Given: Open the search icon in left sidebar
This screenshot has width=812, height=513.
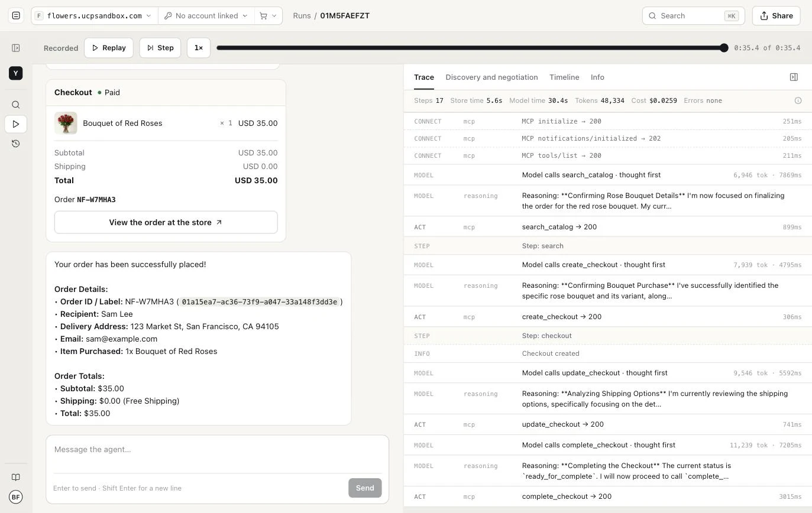Looking at the screenshot, I should point(16,105).
